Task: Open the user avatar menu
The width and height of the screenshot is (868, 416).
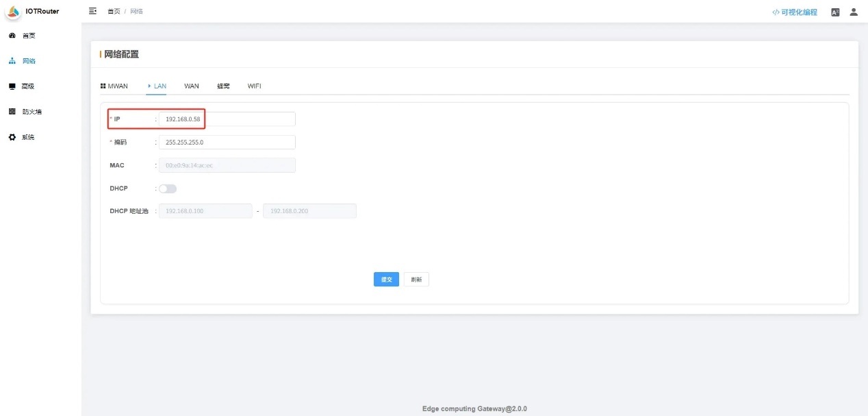Action: (854, 12)
